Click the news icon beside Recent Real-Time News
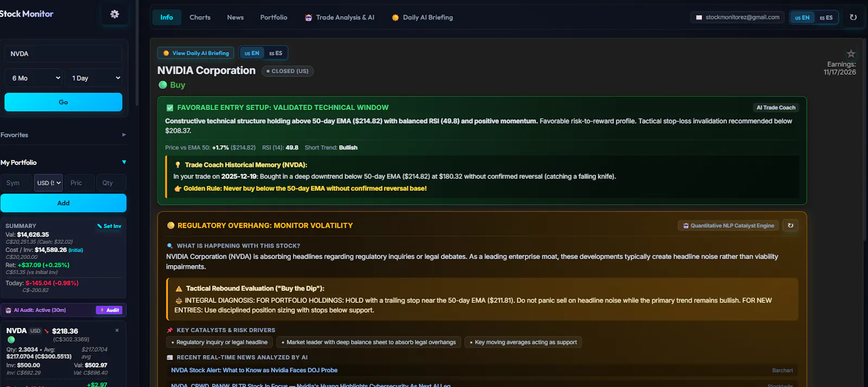The width and height of the screenshot is (868, 387). point(170,357)
